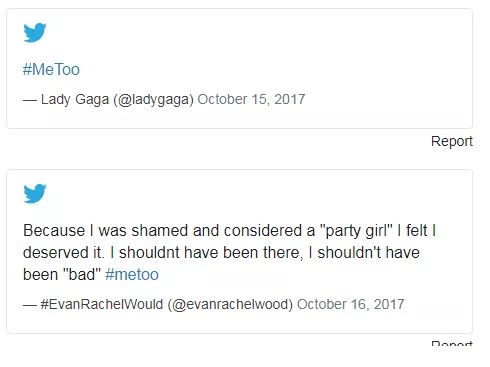The image size is (490, 367).
Task: Click the partially visible Report link at the bottom
Action: pyautogui.click(x=452, y=343)
